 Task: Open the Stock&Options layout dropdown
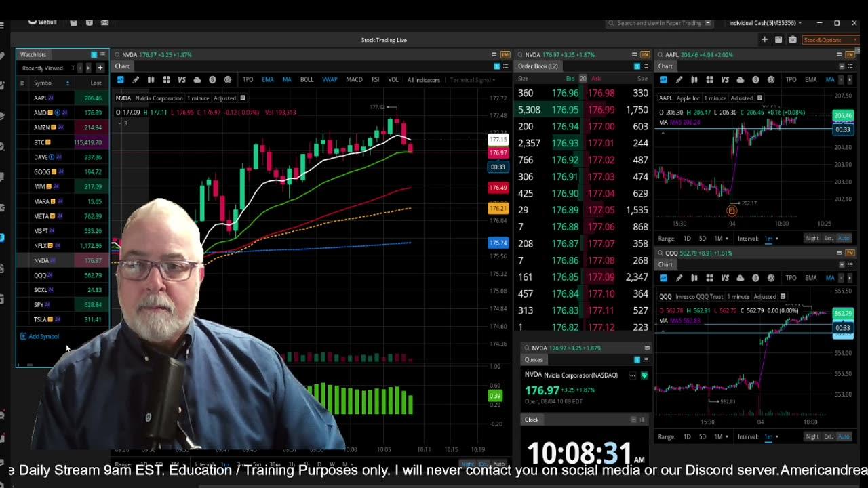[831, 40]
